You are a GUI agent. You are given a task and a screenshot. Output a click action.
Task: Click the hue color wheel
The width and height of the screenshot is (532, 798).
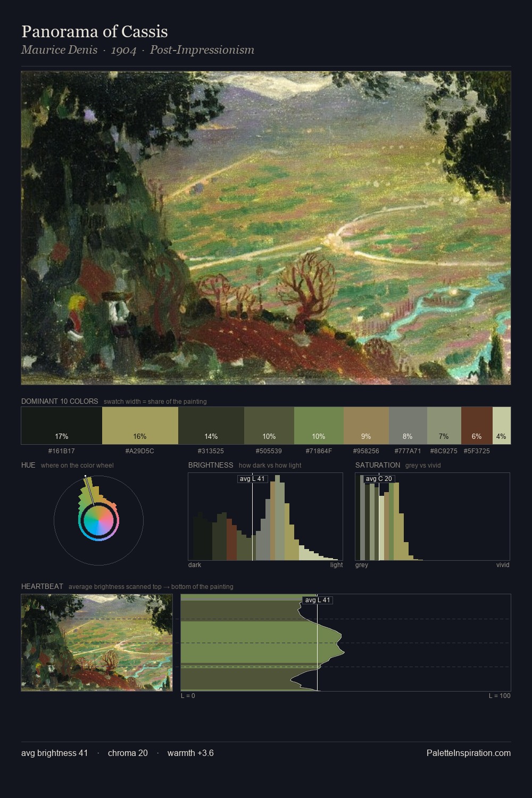98,520
